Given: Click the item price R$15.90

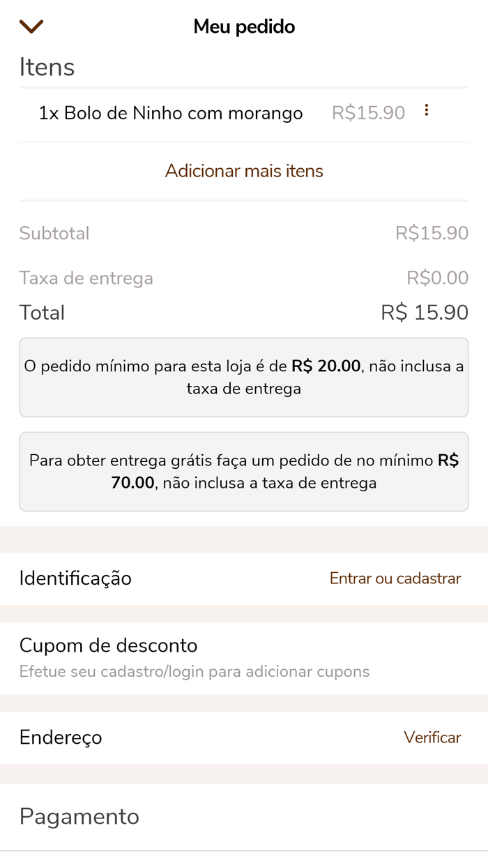Looking at the screenshot, I should click(x=368, y=112).
